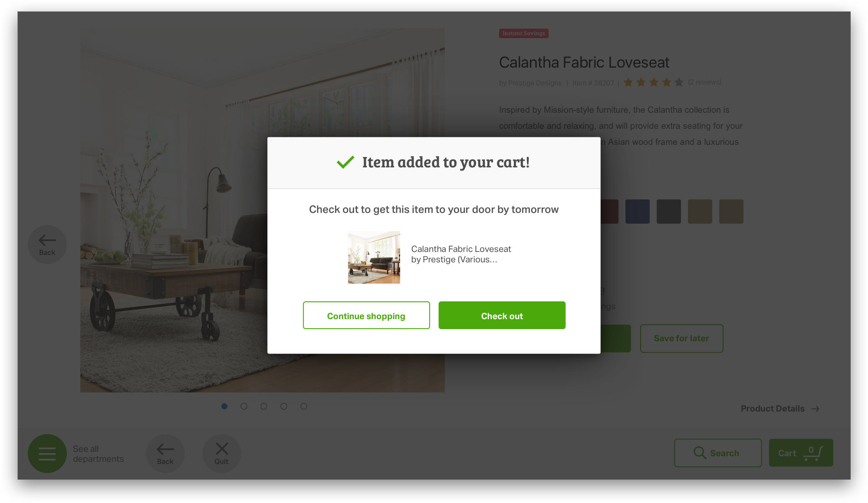Click the Save for later button
This screenshot has width=868, height=503.
coord(681,338)
